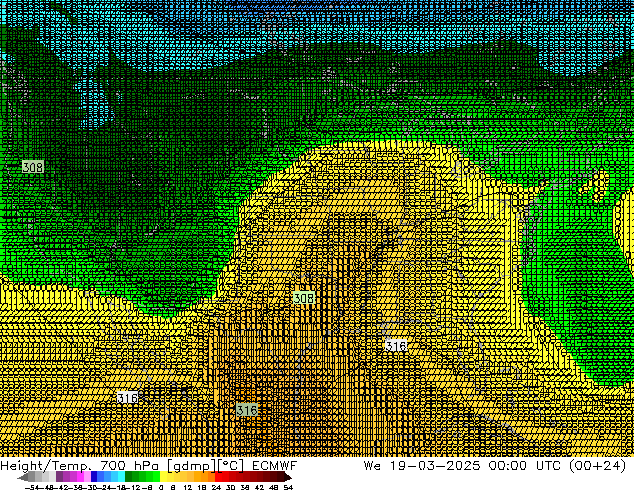Click the gray left arrow tip of legend
The height and width of the screenshot is (490, 634).
pos(23,477)
